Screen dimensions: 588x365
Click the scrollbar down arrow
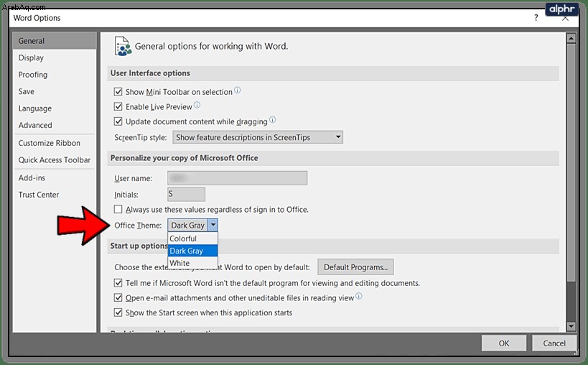(571, 326)
